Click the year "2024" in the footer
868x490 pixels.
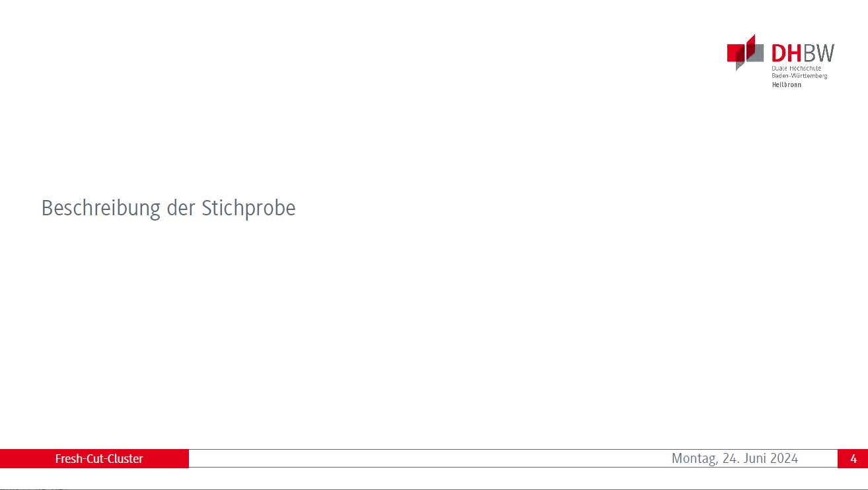pyautogui.click(x=783, y=458)
